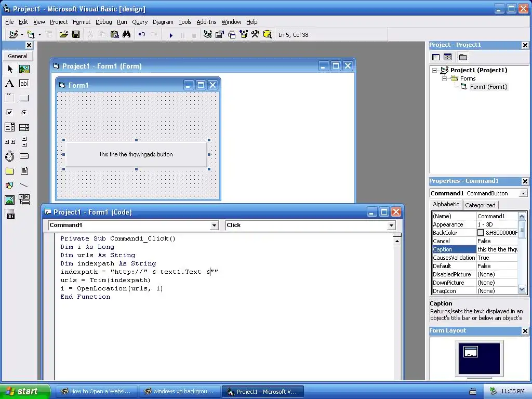Open the Object Browser toolbar icon
Viewport: 532px width, 399px height.
244,35
